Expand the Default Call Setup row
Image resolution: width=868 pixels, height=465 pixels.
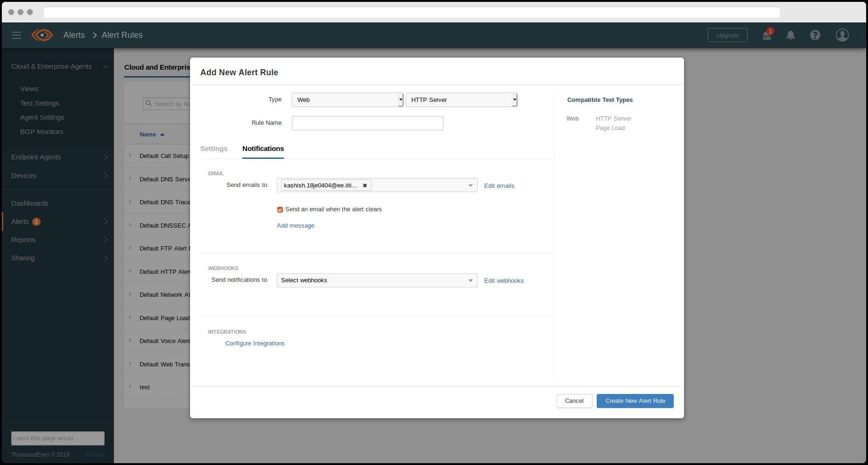pos(130,156)
